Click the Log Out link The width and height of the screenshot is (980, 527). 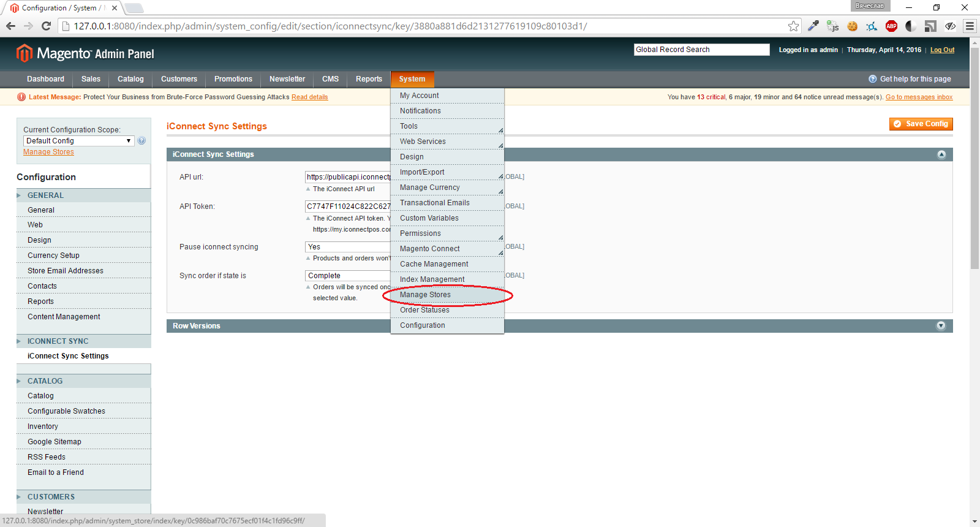(942, 50)
